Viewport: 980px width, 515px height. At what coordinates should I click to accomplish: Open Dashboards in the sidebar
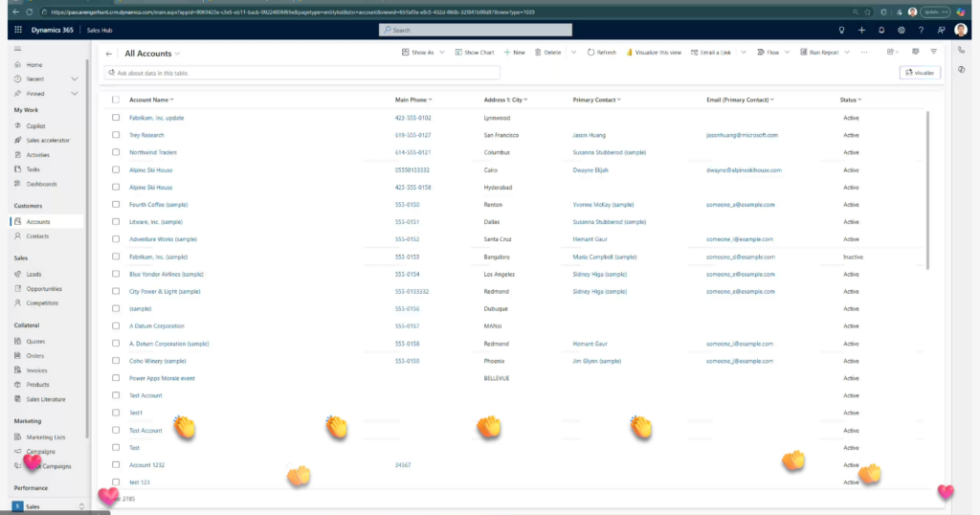click(41, 184)
